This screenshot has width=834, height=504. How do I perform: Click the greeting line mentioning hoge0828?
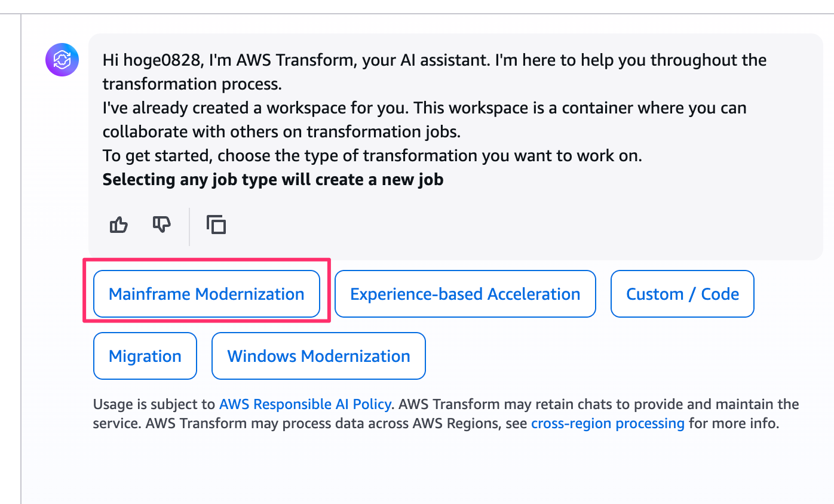pos(434,60)
